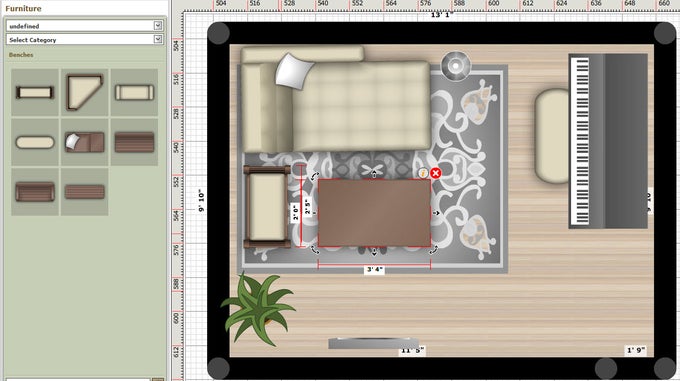The width and height of the screenshot is (680, 381).
Task: Select the brown coffee table
Action: [374, 213]
